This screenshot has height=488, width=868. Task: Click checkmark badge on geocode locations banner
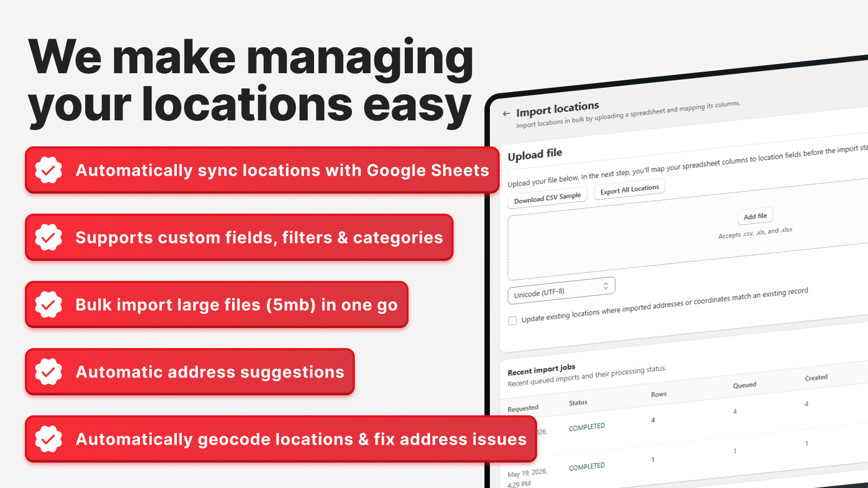[49, 439]
